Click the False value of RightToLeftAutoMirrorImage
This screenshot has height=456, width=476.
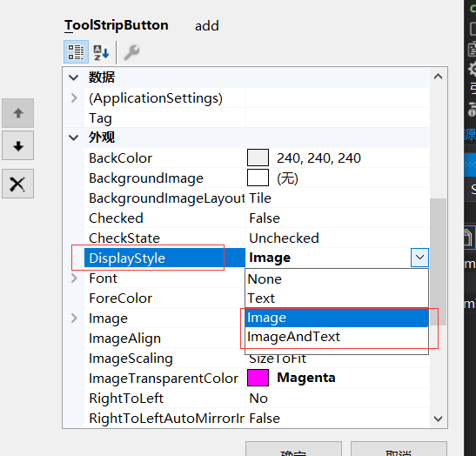click(x=265, y=419)
